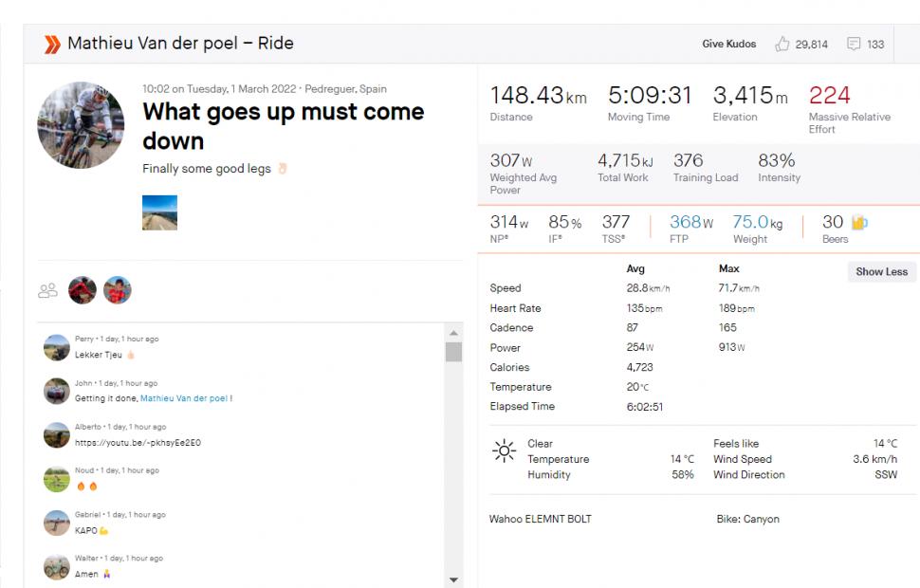Image resolution: width=920 pixels, height=588 pixels.
Task: Click the 3,415 m Elevation value
Action: [x=750, y=95]
